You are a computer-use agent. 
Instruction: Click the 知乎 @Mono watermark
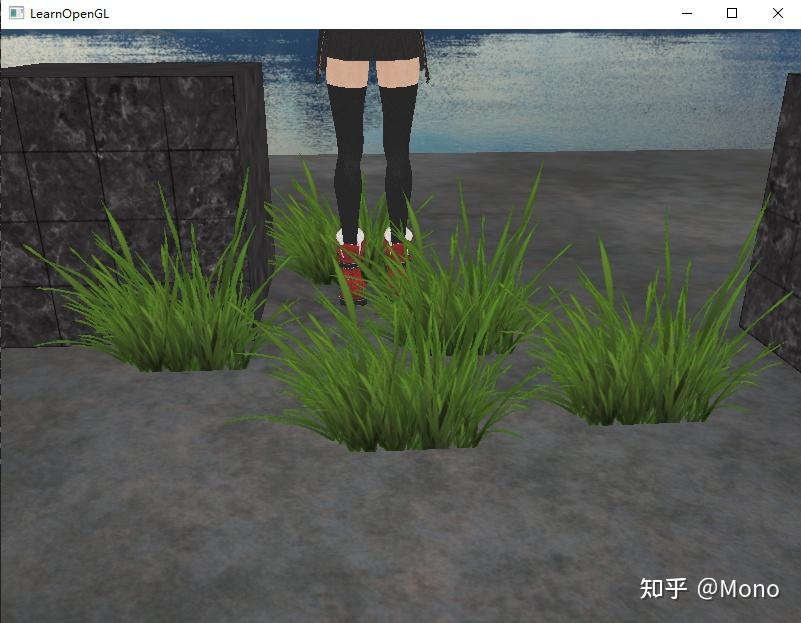(712, 591)
